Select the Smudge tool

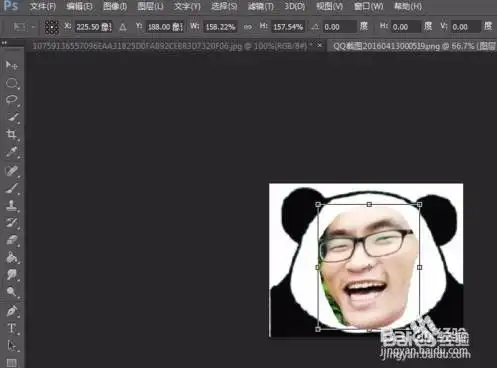[x=12, y=274]
